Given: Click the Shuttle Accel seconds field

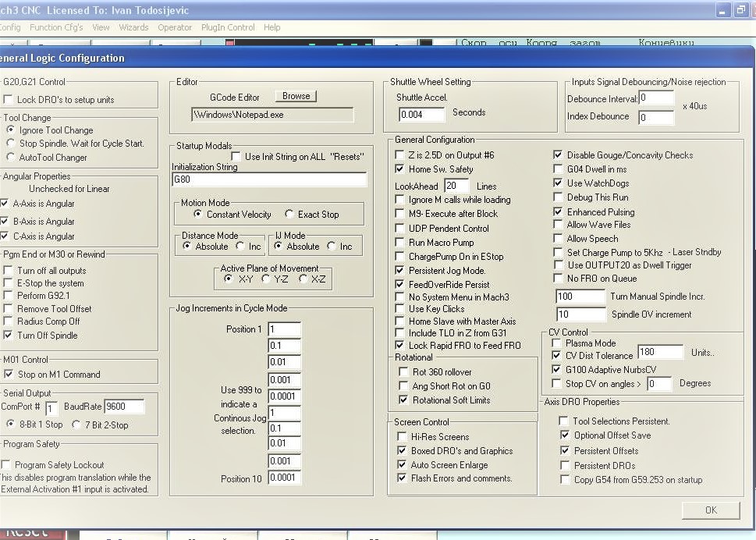Looking at the screenshot, I should pos(421,115).
